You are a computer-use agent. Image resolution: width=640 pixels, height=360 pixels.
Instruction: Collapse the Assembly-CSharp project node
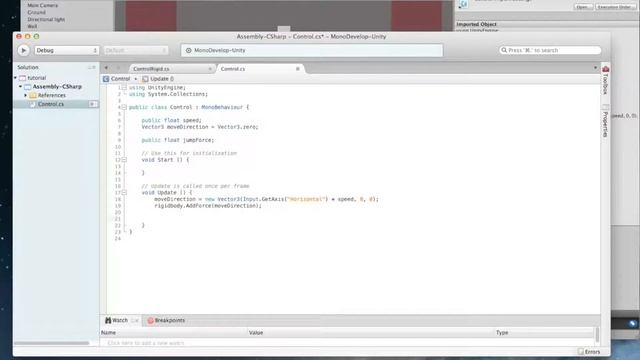coord(20,87)
